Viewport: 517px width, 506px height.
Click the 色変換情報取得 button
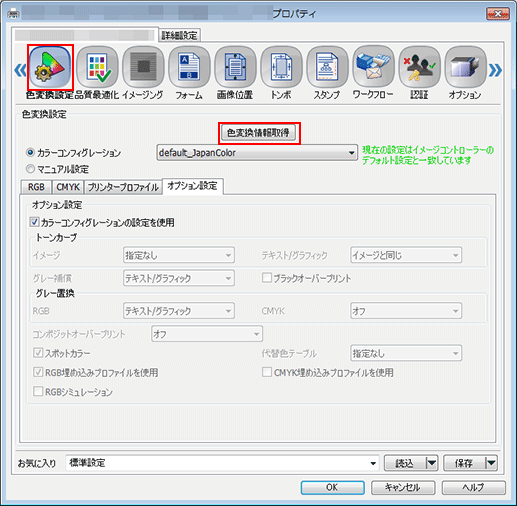tap(258, 133)
